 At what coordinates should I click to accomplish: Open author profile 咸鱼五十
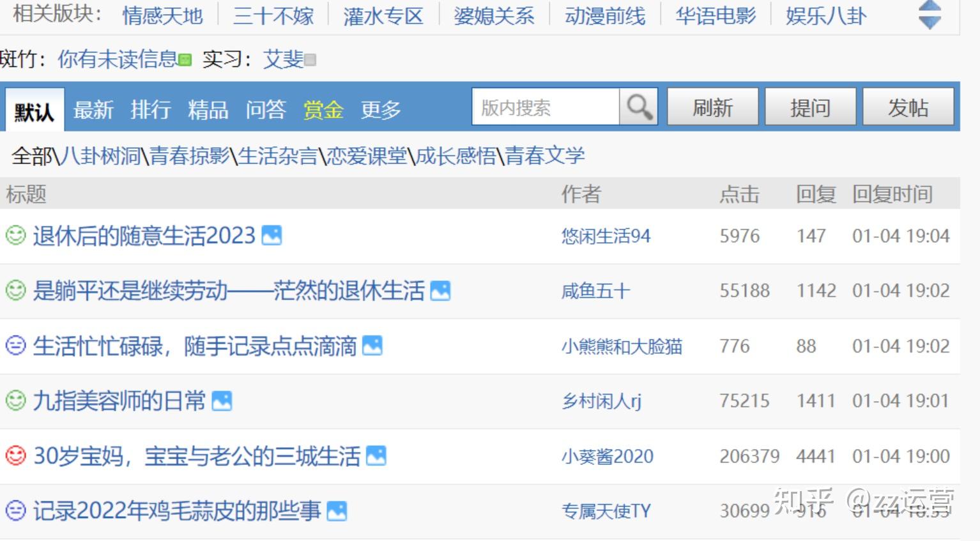(596, 291)
